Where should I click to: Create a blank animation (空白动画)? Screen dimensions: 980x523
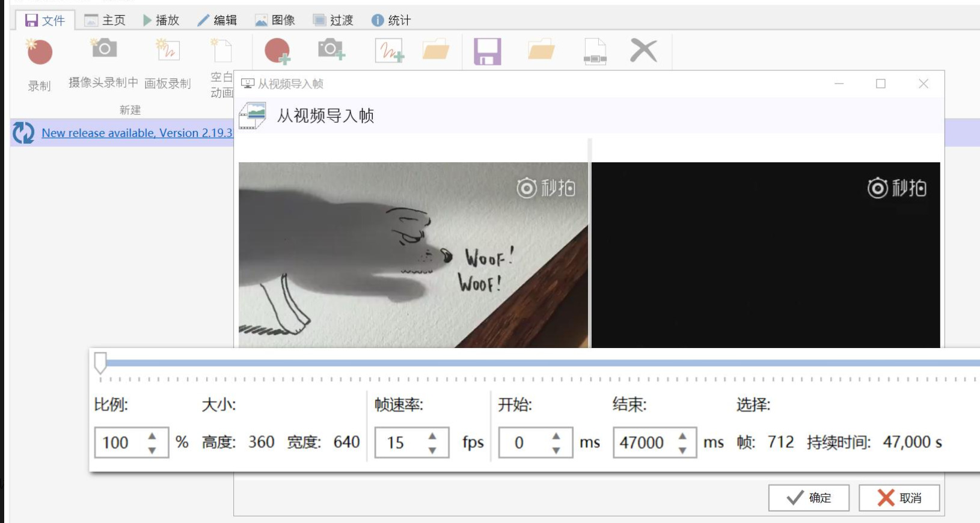pos(221,67)
